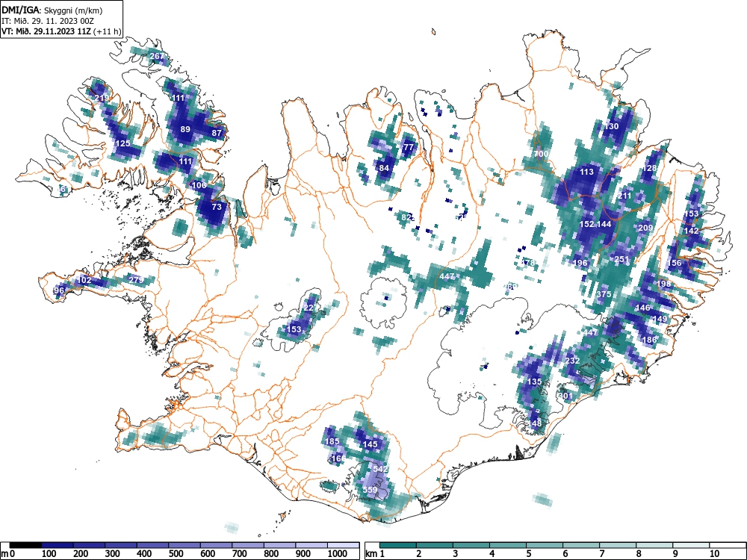Click the 145 visibility value
This screenshot has height=560, width=747.
[x=371, y=444]
